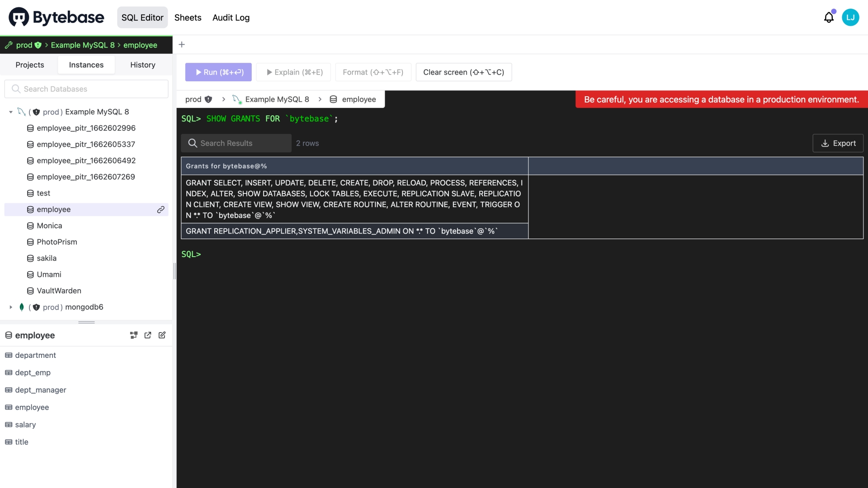The image size is (868, 488).
Task: Open the Sheets menu
Action: (188, 18)
